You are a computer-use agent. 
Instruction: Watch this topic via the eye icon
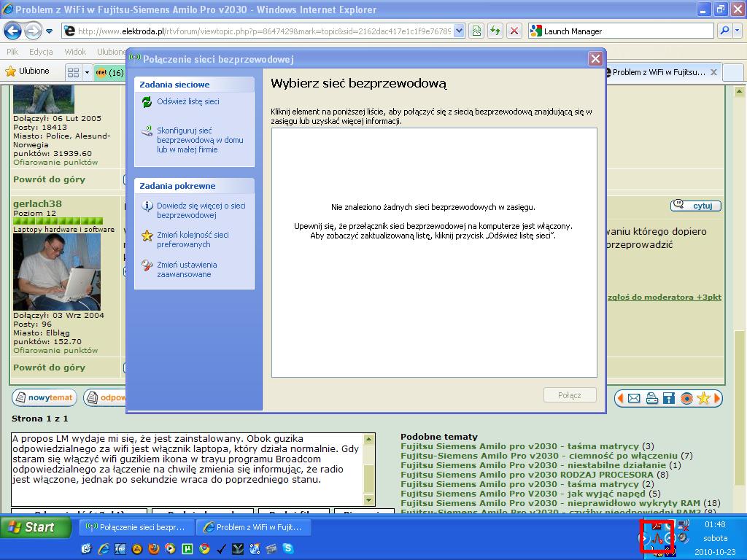click(x=686, y=398)
